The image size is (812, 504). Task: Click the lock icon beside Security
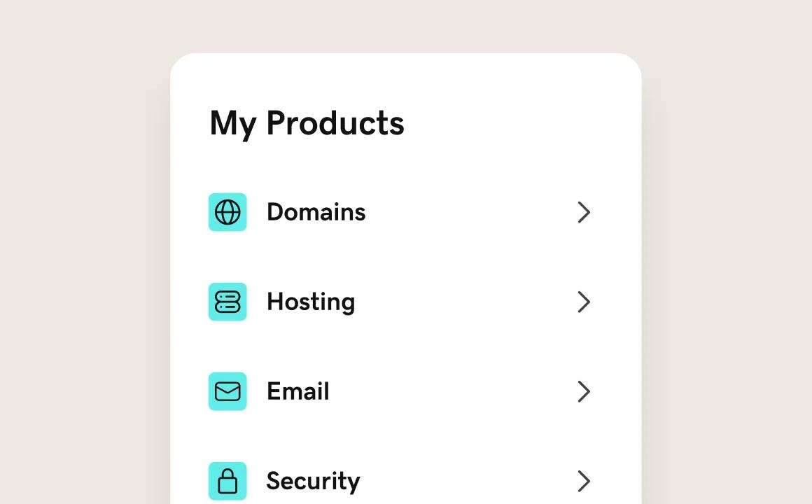tap(227, 481)
